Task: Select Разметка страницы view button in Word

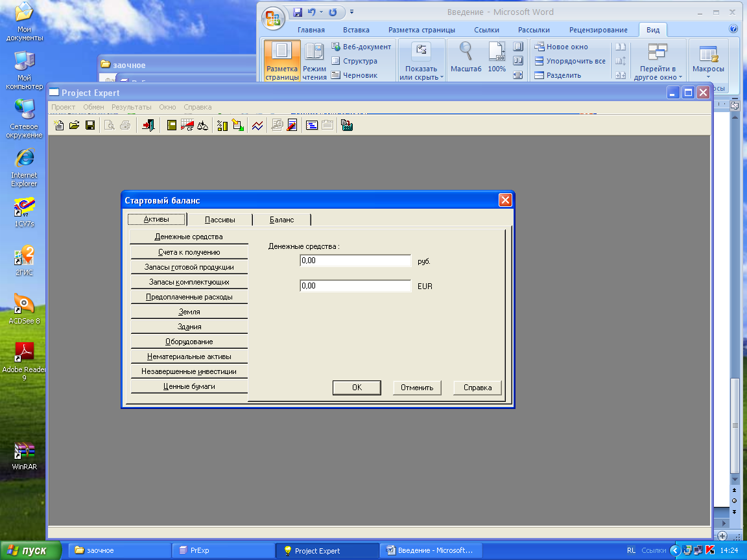Action: tap(282, 60)
